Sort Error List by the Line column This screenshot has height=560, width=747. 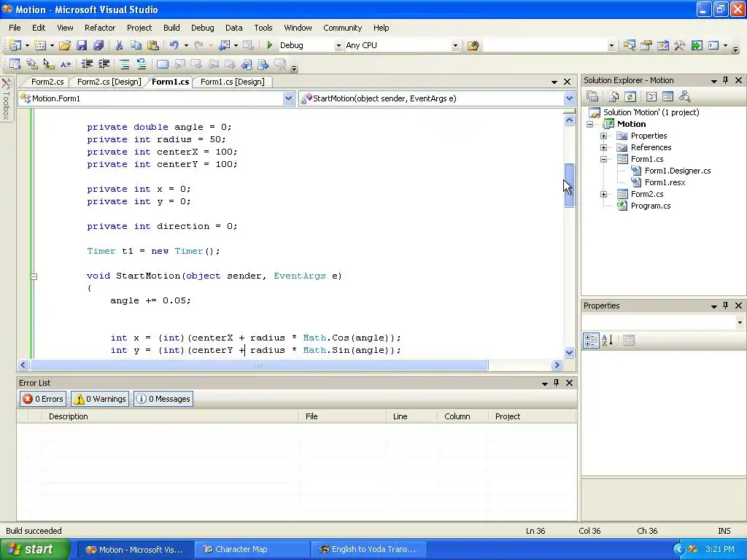click(412, 416)
